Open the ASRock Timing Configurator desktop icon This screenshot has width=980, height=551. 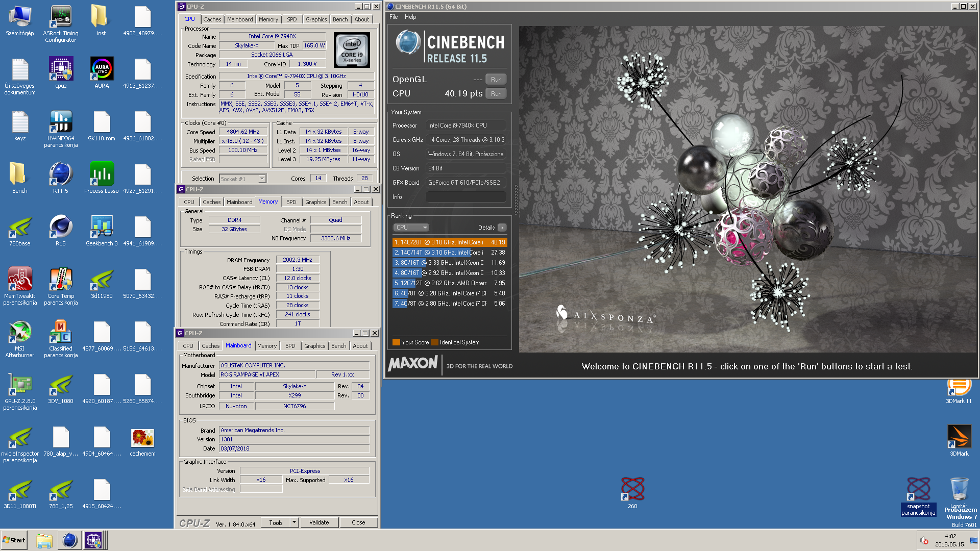click(61, 23)
